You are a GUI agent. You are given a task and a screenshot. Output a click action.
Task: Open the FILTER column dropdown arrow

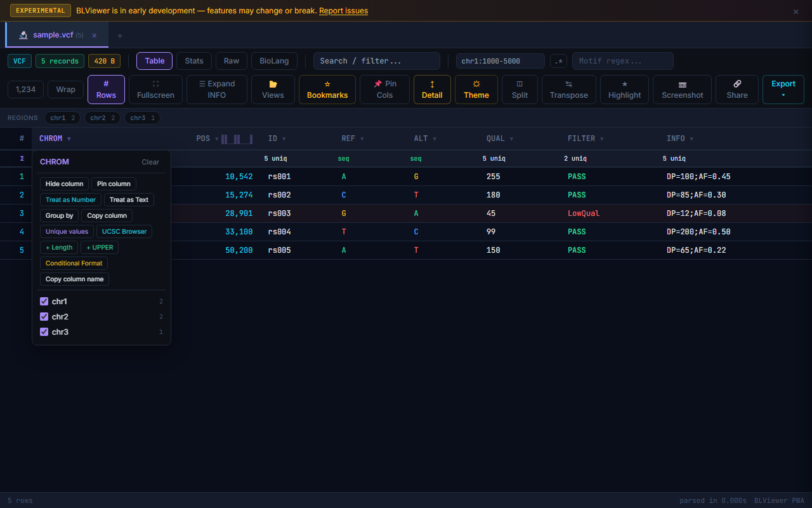pos(602,139)
